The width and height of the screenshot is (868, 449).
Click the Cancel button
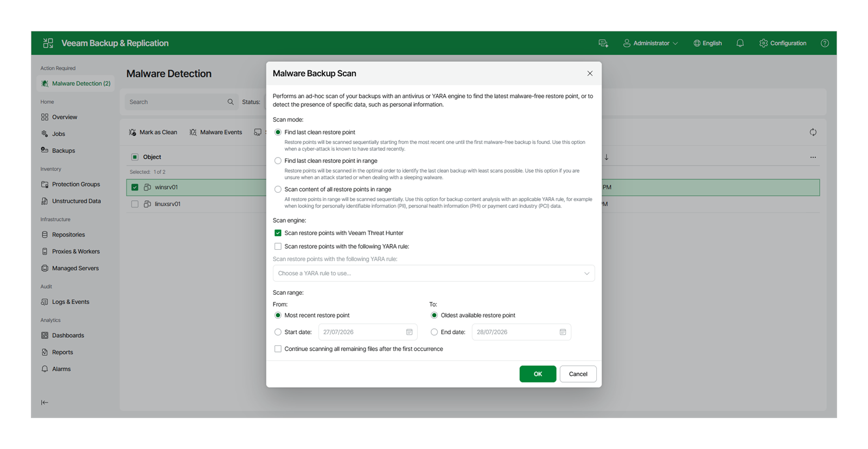578,374
